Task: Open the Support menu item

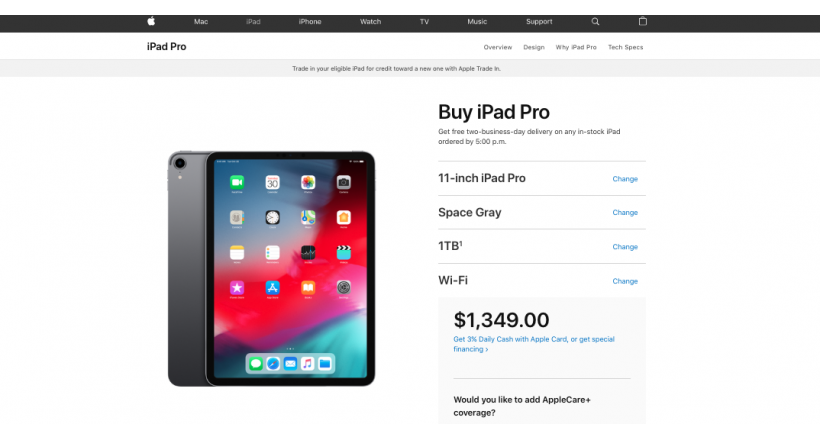Action: (539, 21)
